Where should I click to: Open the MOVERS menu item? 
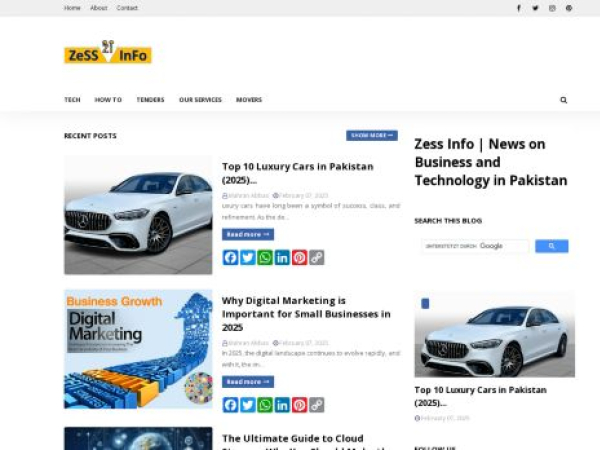tap(249, 99)
